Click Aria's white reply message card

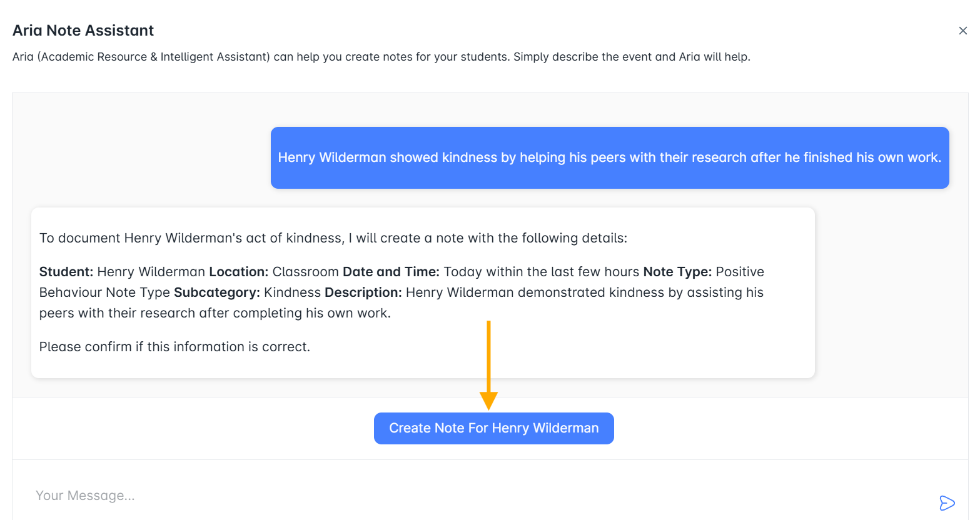click(x=423, y=292)
